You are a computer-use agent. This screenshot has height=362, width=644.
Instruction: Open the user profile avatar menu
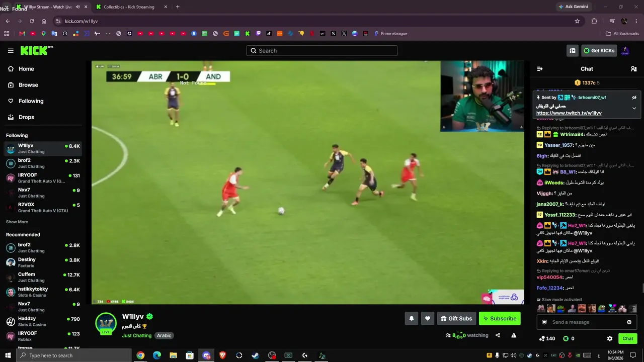[x=625, y=51]
